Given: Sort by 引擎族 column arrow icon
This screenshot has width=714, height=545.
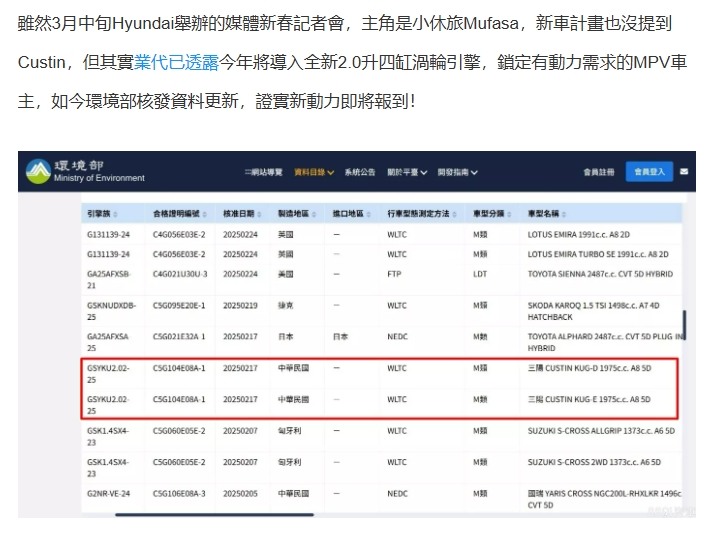Looking at the screenshot, I should click(116, 214).
